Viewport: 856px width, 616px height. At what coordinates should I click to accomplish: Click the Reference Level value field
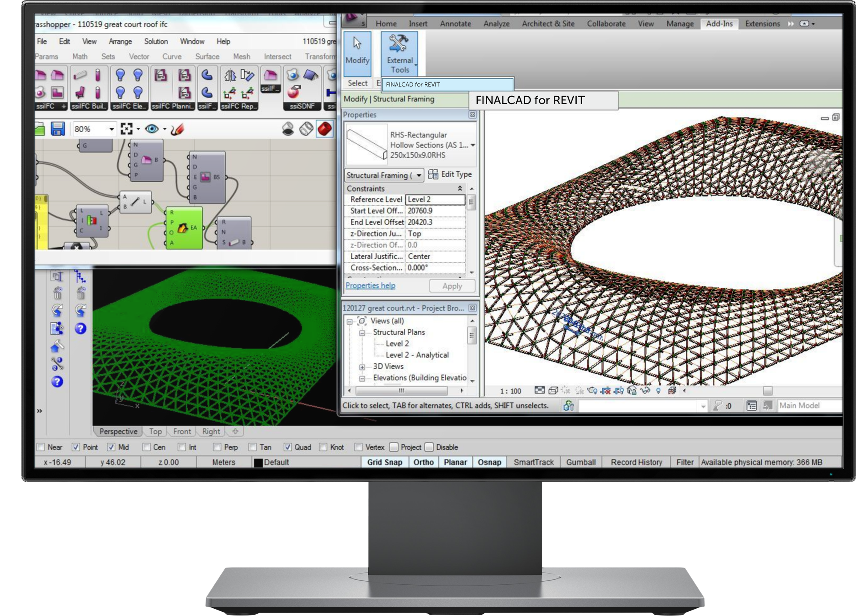click(435, 199)
